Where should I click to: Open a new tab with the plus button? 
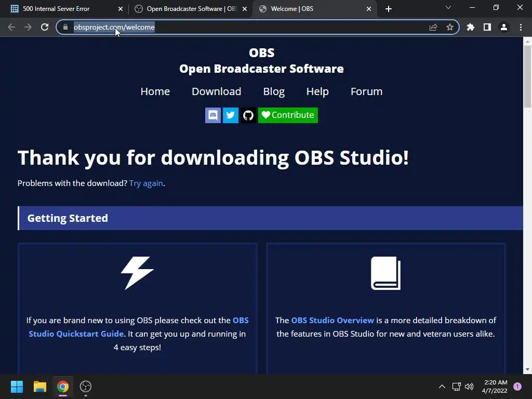[x=389, y=9]
